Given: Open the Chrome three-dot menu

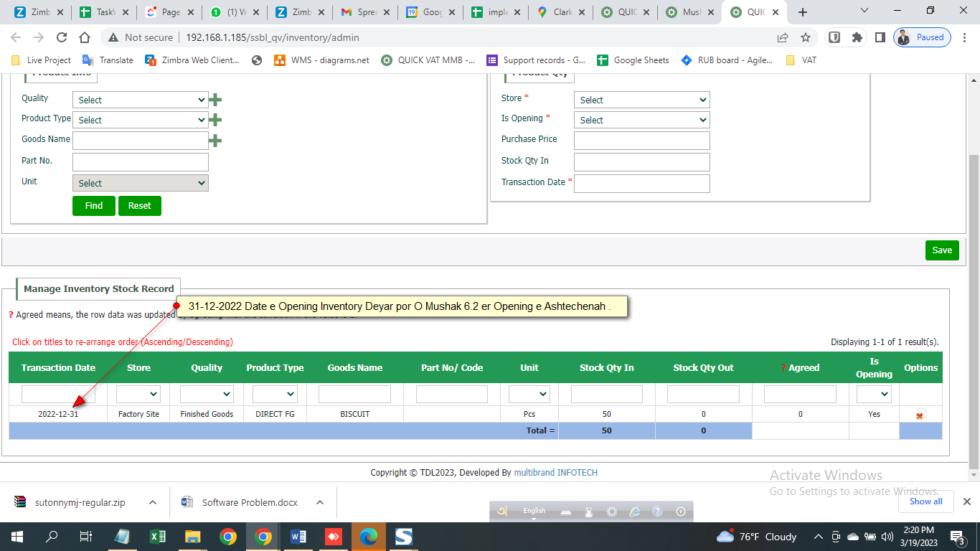Looking at the screenshot, I should (x=965, y=37).
